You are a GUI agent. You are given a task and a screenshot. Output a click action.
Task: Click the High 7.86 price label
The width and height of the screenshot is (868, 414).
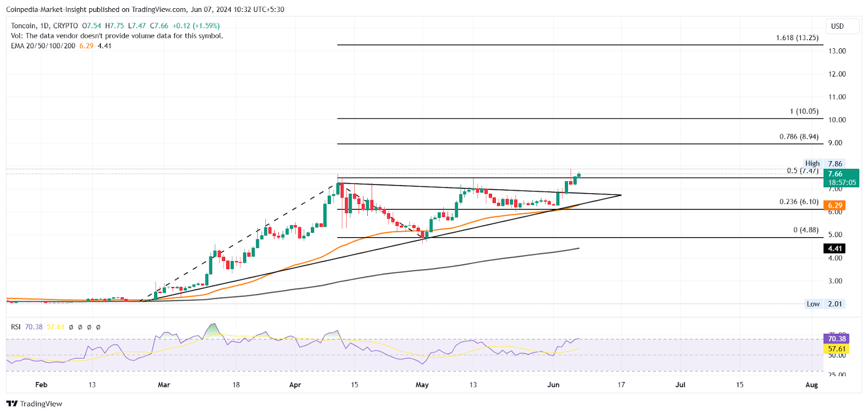[824, 163]
